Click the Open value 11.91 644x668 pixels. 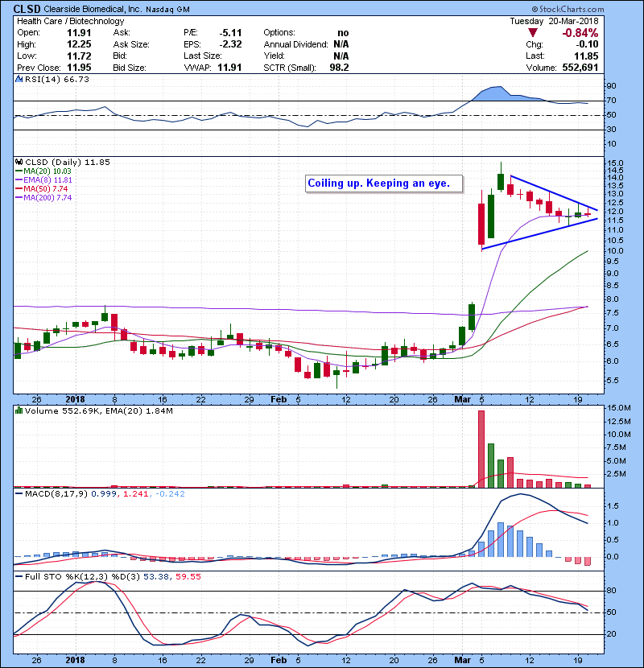point(79,33)
